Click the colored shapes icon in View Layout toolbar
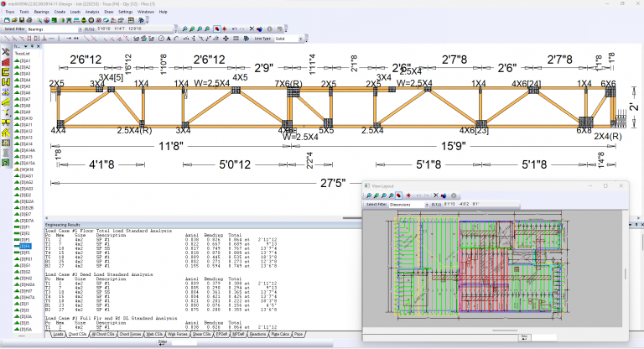 pyautogui.click(x=444, y=195)
